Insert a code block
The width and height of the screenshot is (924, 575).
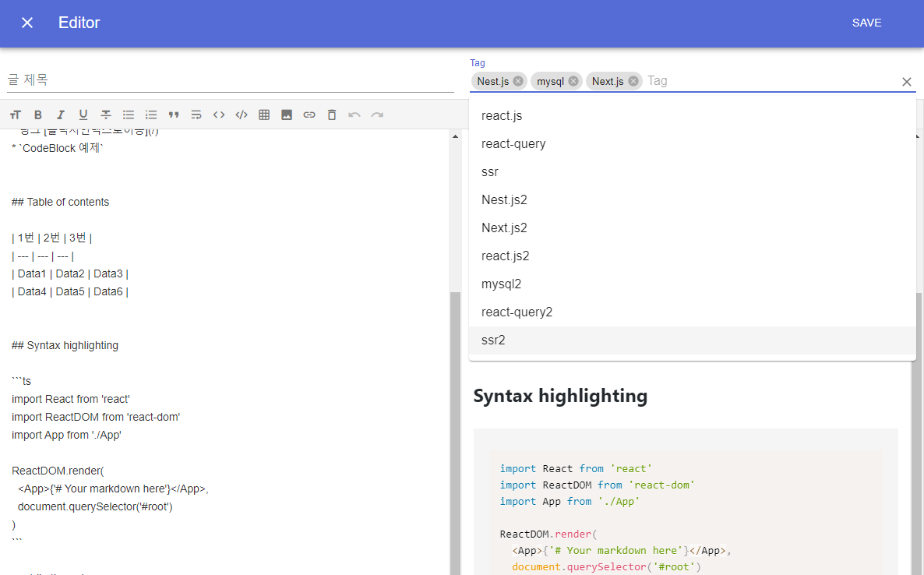242,115
